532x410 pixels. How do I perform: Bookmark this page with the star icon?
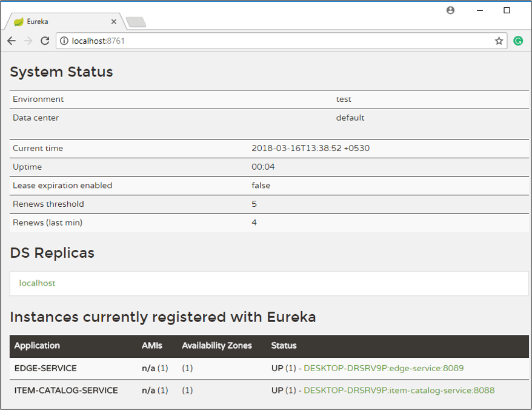499,41
